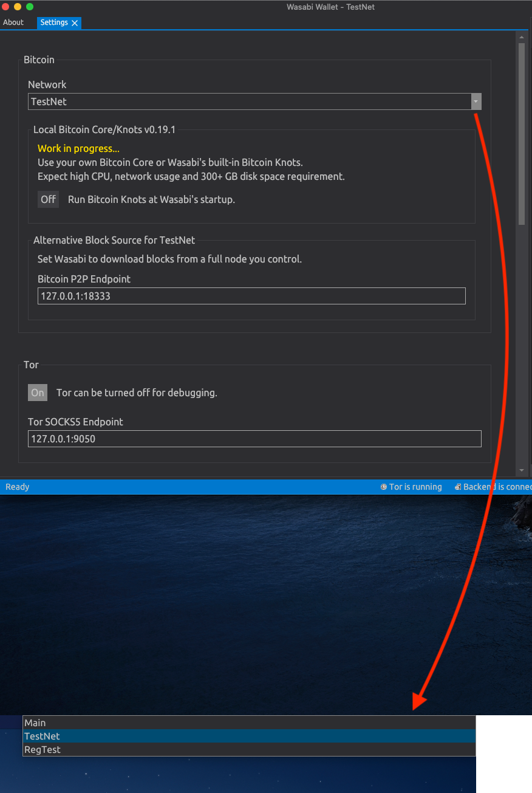This screenshot has width=532, height=793.
Task: Click the Tor SOCKS5 Endpoint label
Action: pyautogui.click(x=75, y=422)
